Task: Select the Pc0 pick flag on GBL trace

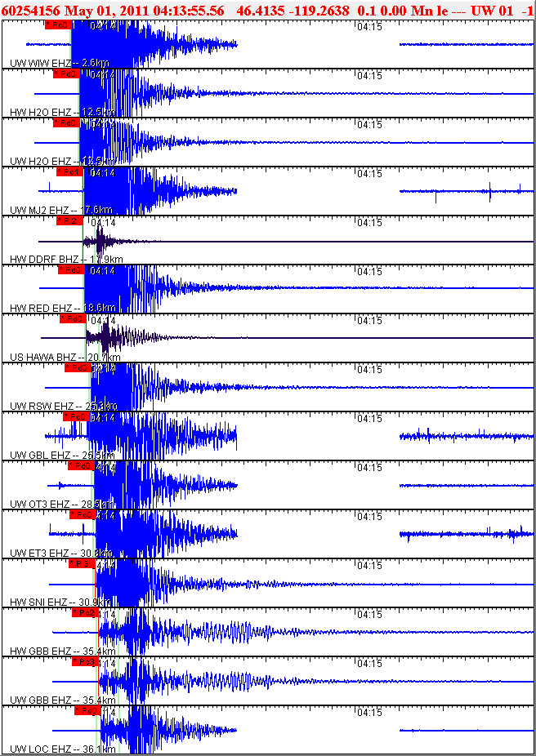Action: coord(76,416)
